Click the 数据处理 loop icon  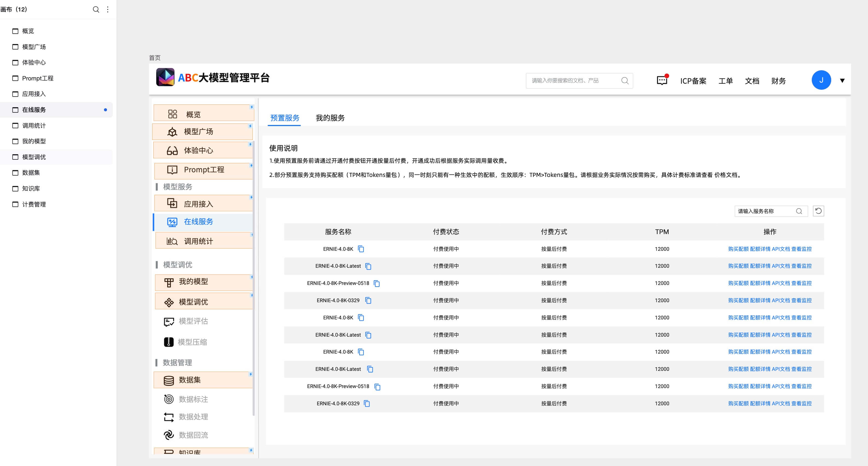tap(169, 417)
